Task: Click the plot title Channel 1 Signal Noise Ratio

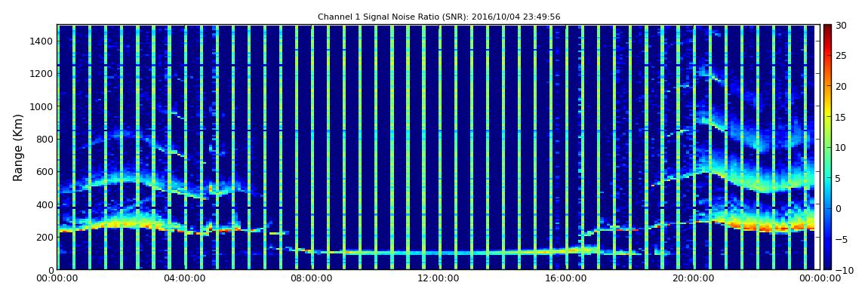Action: tap(439, 17)
